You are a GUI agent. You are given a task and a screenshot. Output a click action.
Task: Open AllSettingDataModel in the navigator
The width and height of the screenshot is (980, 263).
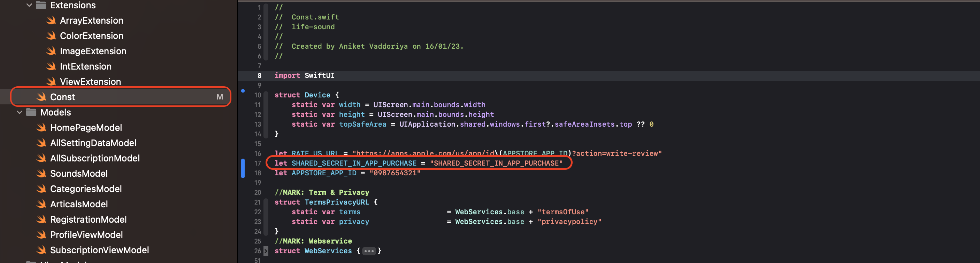point(93,143)
